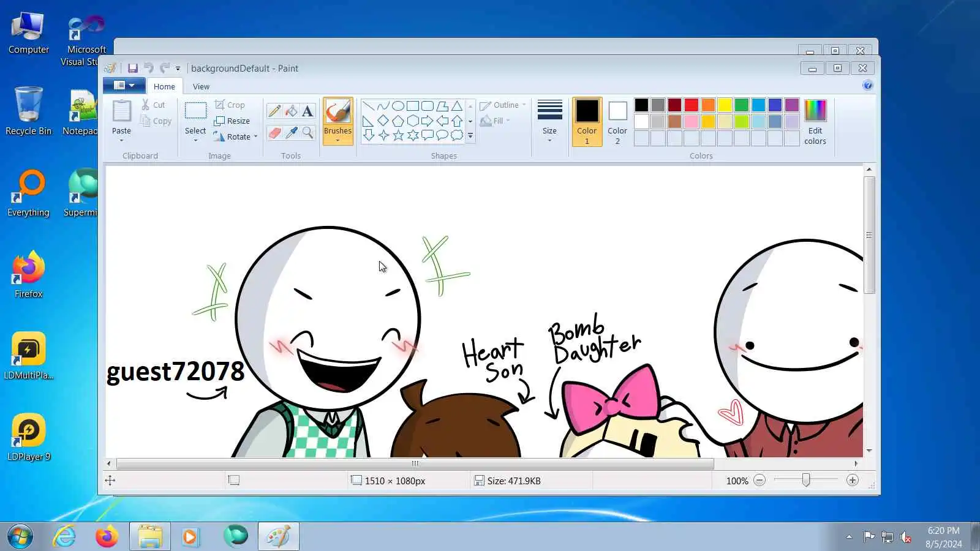
Task: Open Paint Help via the question mark icon
Action: (x=867, y=86)
